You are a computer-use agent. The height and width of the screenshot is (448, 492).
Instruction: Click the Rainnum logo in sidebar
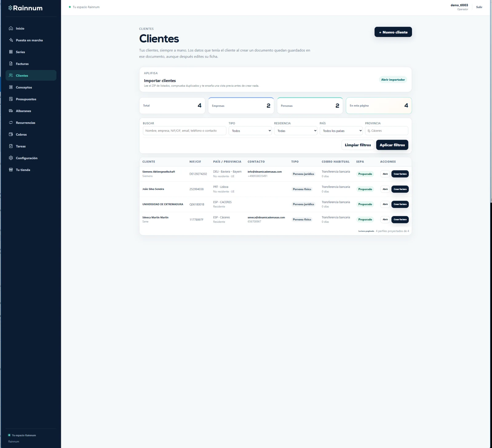pyautogui.click(x=26, y=8)
